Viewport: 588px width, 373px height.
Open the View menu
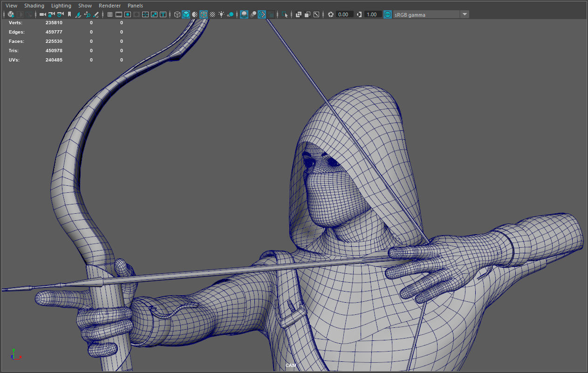[x=11, y=6]
